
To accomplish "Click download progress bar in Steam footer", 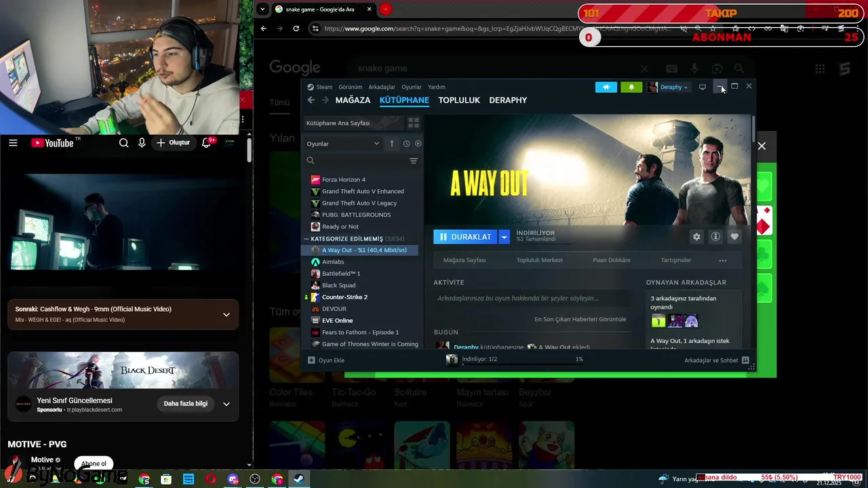I will click(522, 364).
